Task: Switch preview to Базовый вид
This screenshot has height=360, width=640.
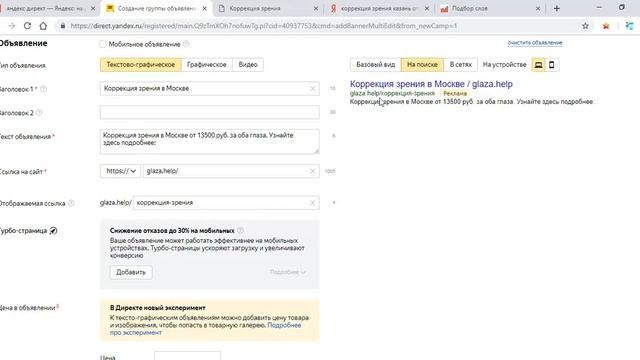Action: point(376,64)
